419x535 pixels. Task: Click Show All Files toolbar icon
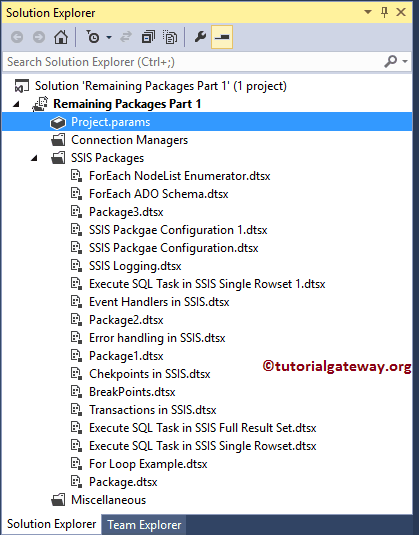pyautogui.click(x=170, y=37)
